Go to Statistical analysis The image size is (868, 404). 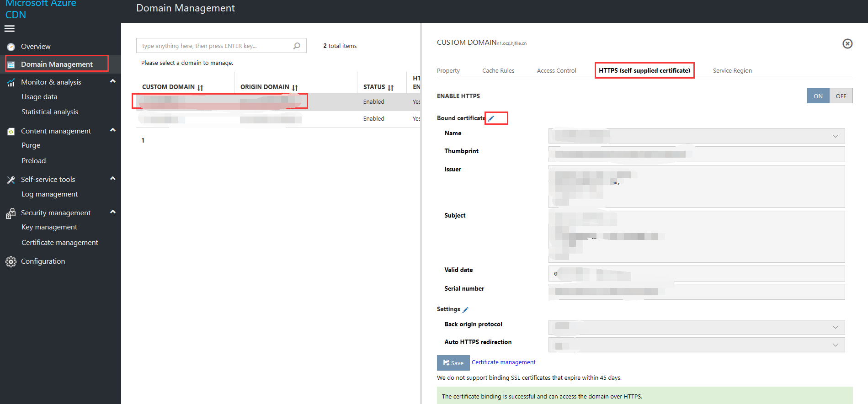50,112
